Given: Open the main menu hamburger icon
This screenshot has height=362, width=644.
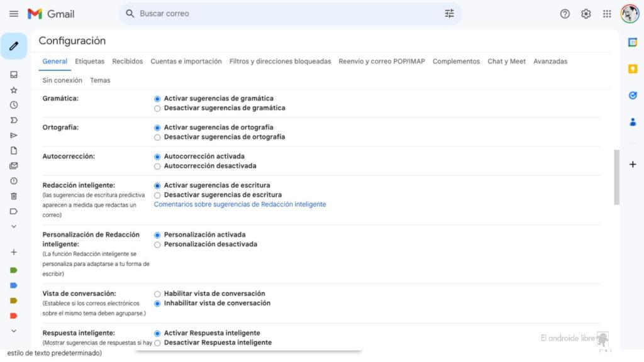Looking at the screenshot, I should (x=14, y=14).
